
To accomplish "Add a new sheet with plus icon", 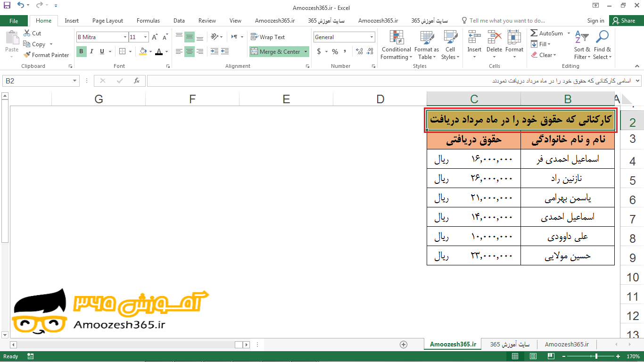I will pyautogui.click(x=404, y=345).
